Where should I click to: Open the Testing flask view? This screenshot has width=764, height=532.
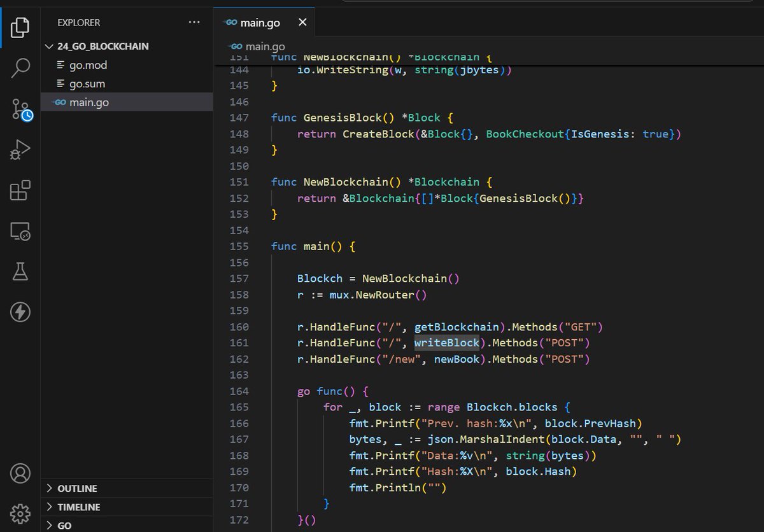[x=20, y=272]
